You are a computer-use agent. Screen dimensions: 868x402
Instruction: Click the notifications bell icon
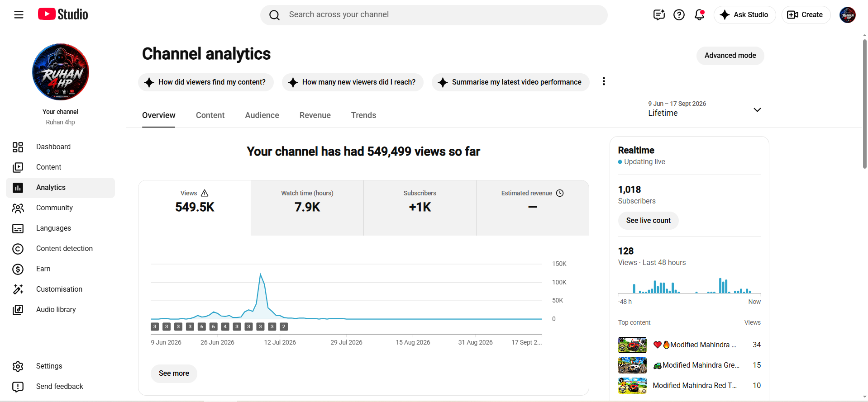click(x=699, y=15)
